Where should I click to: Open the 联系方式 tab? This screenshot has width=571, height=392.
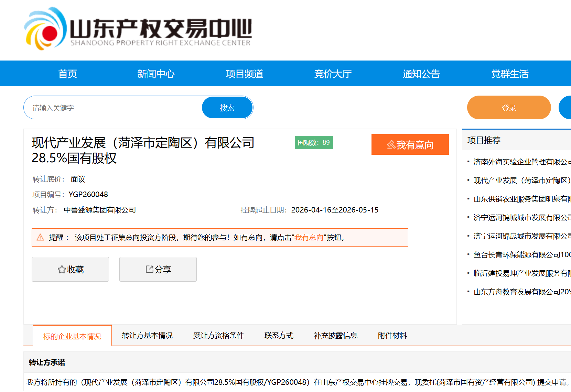(x=279, y=336)
